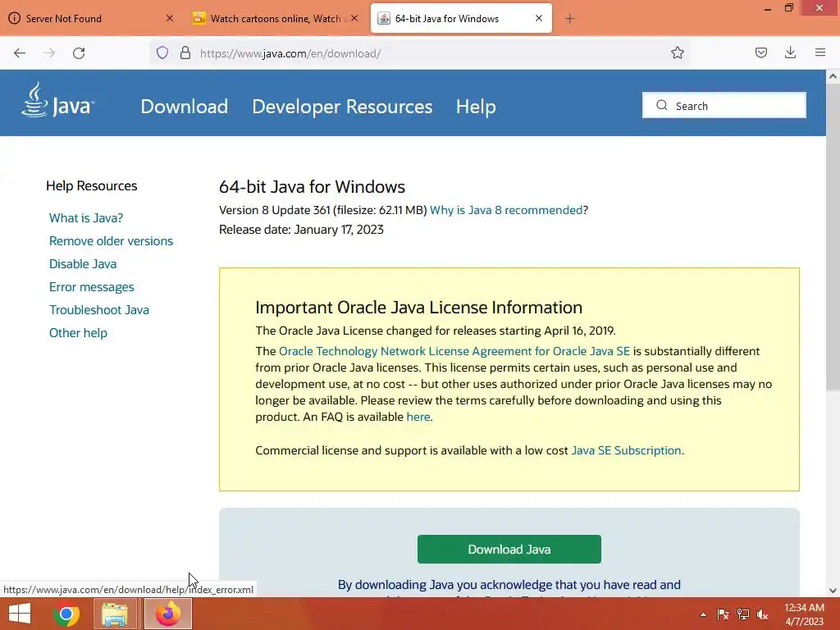
Task: View site security via padlock icon
Action: pos(185,52)
